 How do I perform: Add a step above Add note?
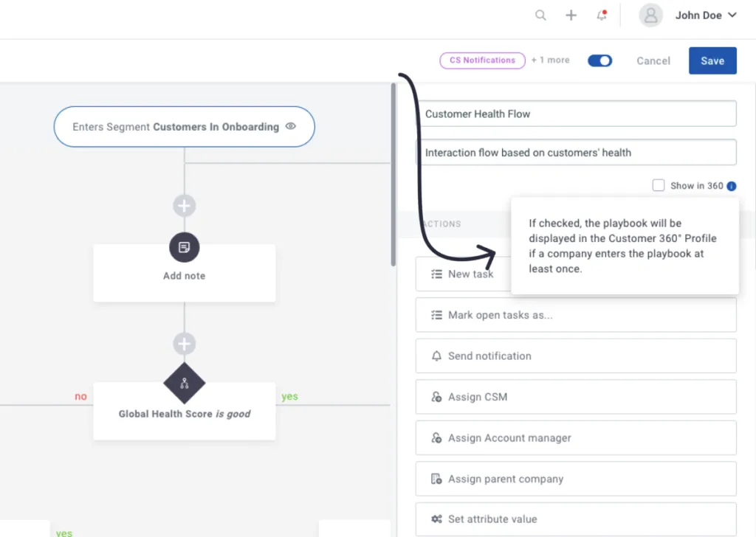pos(184,206)
